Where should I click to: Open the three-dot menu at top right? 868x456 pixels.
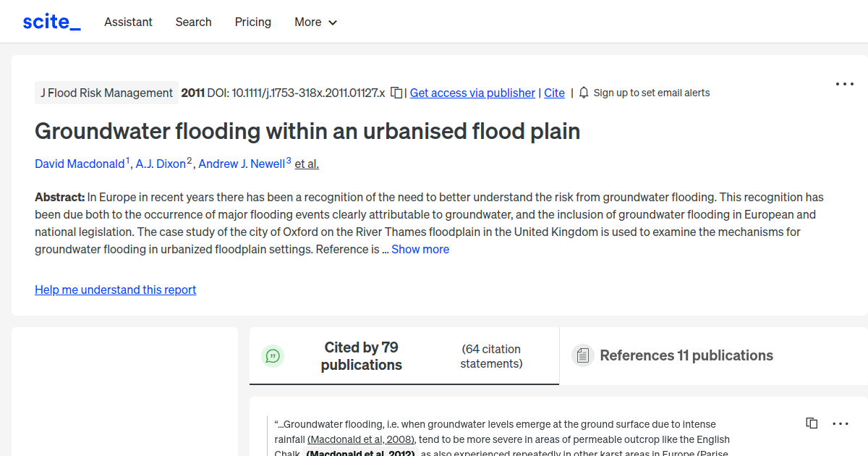844,84
